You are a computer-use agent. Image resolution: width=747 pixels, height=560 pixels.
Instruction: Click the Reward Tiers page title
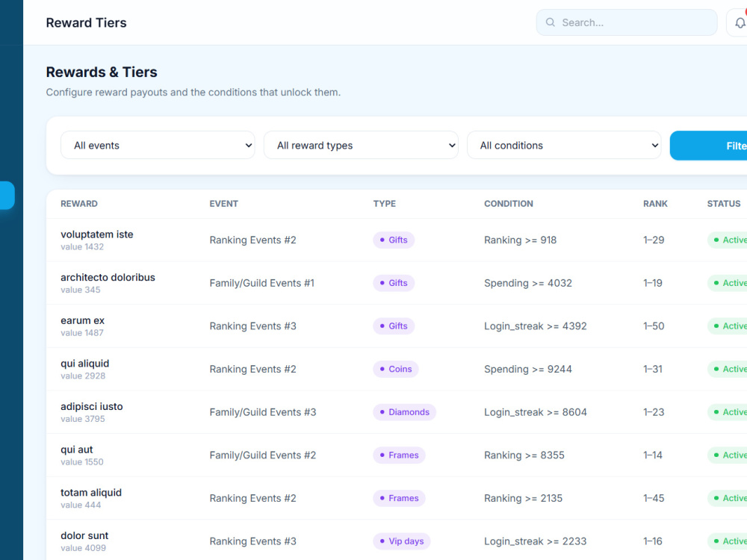click(x=86, y=22)
